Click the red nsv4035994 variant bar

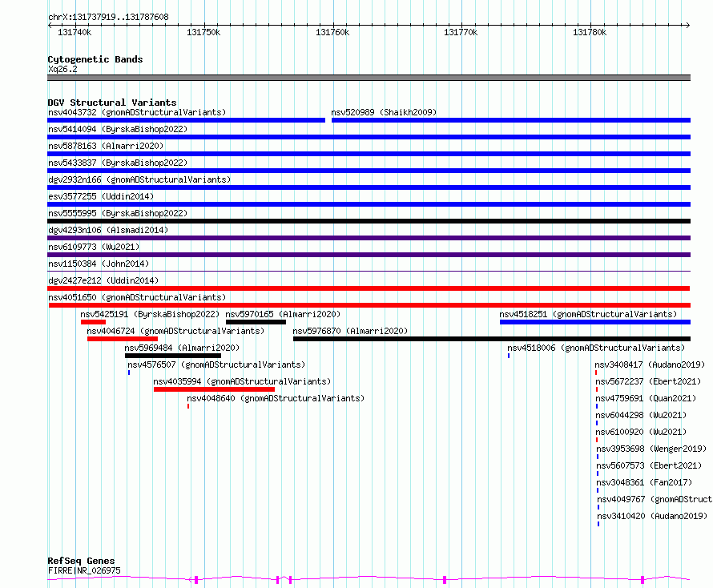click(214, 389)
